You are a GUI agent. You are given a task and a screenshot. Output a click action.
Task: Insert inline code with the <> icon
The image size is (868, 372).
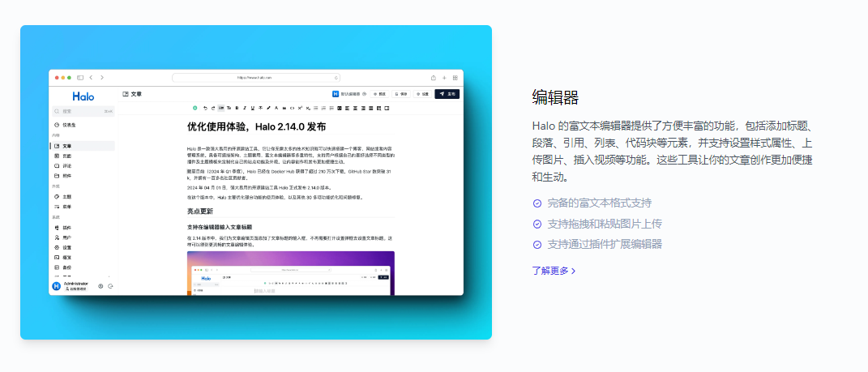(x=293, y=108)
